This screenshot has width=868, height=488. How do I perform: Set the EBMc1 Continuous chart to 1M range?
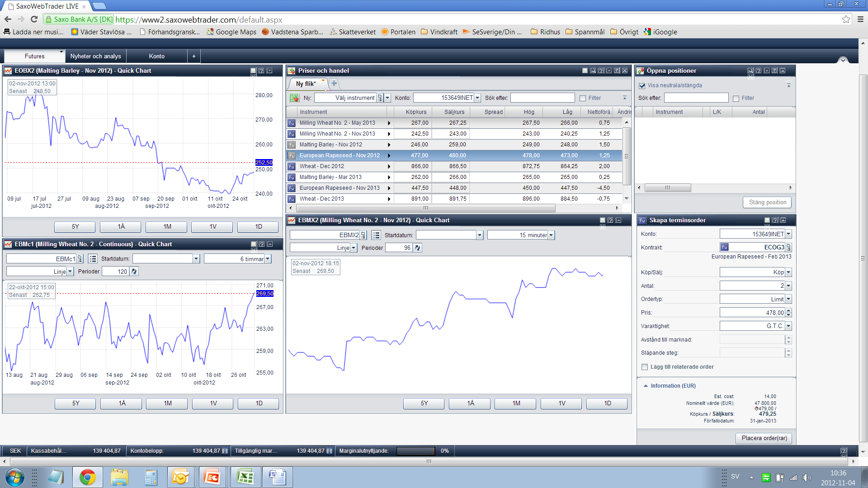pyautogui.click(x=168, y=404)
